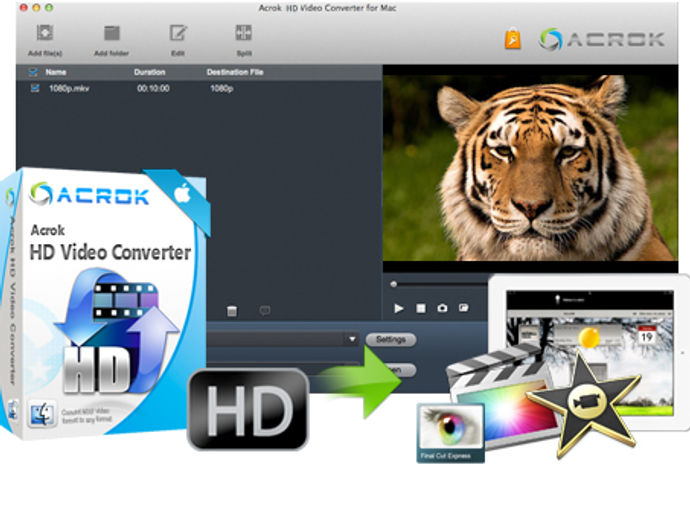The width and height of the screenshot is (690, 518).
Task: Click the Add file(s) toolbar icon
Action: point(44,33)
